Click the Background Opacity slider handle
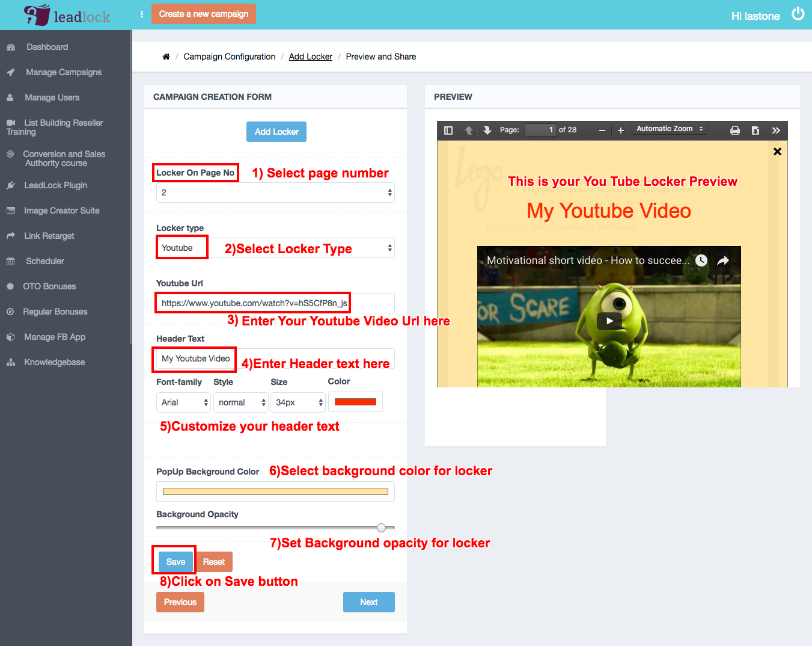The image size is (812, 646). click(x=381, y=528)
